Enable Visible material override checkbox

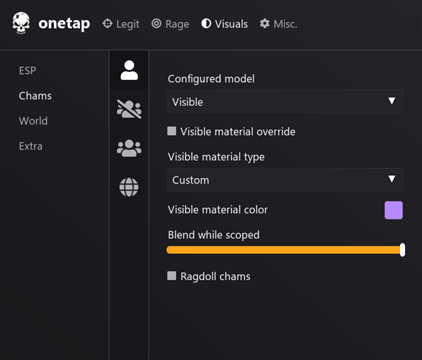(x=172, y=131)
